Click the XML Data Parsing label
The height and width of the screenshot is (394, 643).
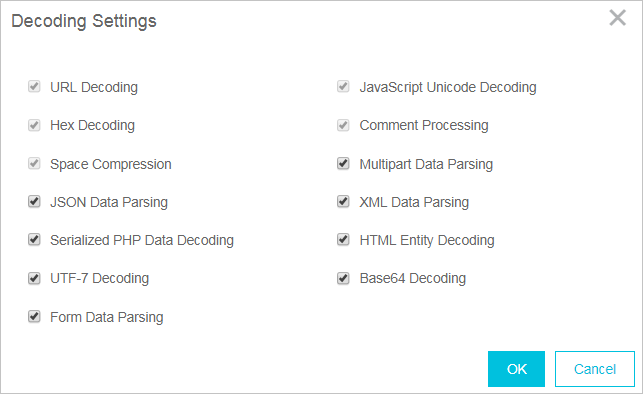click(414, 202)
